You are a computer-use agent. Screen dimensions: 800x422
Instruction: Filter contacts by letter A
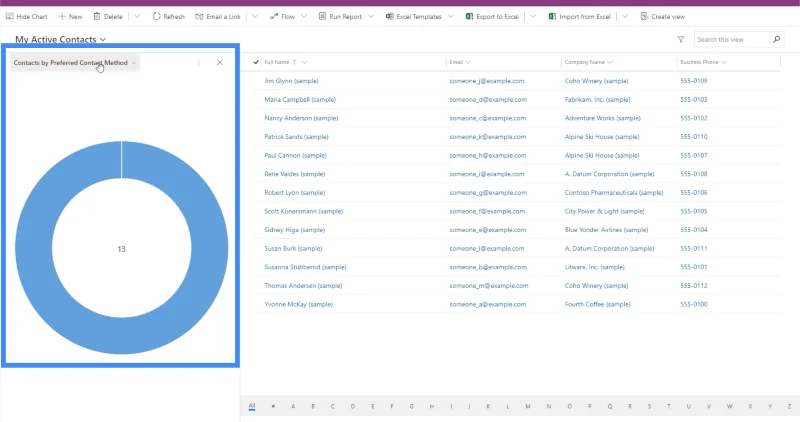tap(293, 406)
